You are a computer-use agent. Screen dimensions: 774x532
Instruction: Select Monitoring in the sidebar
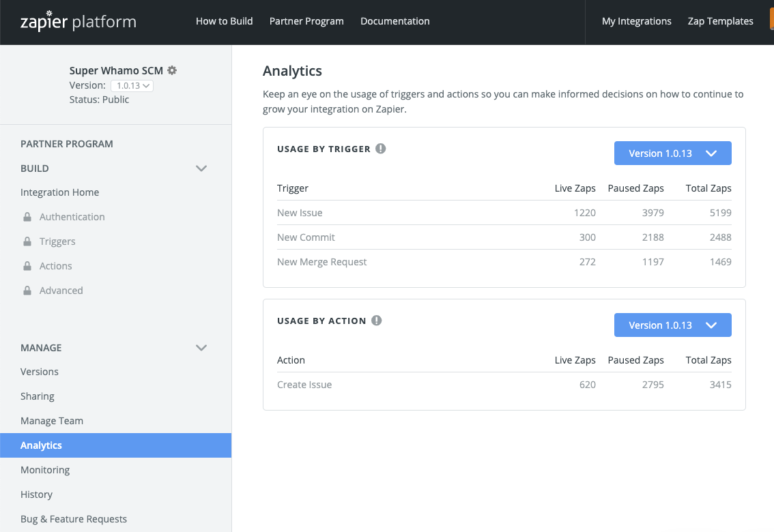click(x=45, y=470)
